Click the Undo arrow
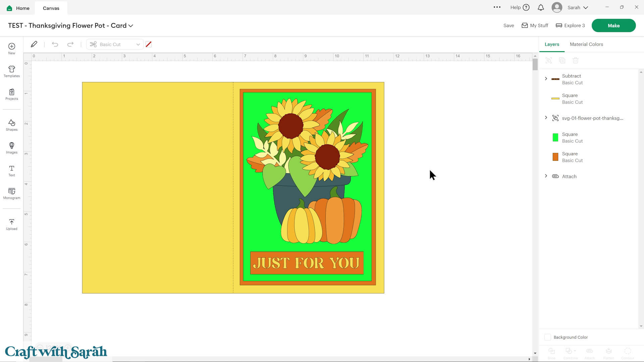 tap(55, 44)
